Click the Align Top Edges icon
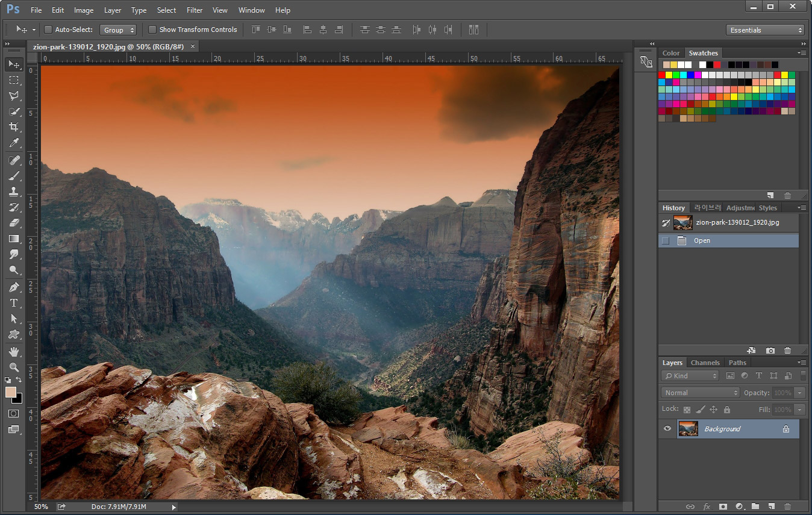The height and width of the screenshot is (515, 812). point(255,30)
